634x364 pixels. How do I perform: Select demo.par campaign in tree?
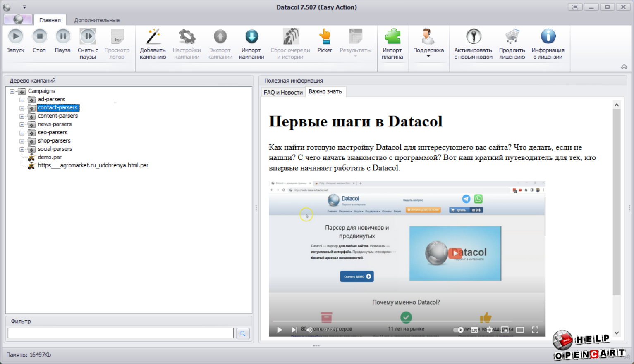click(x=50, y=157)
